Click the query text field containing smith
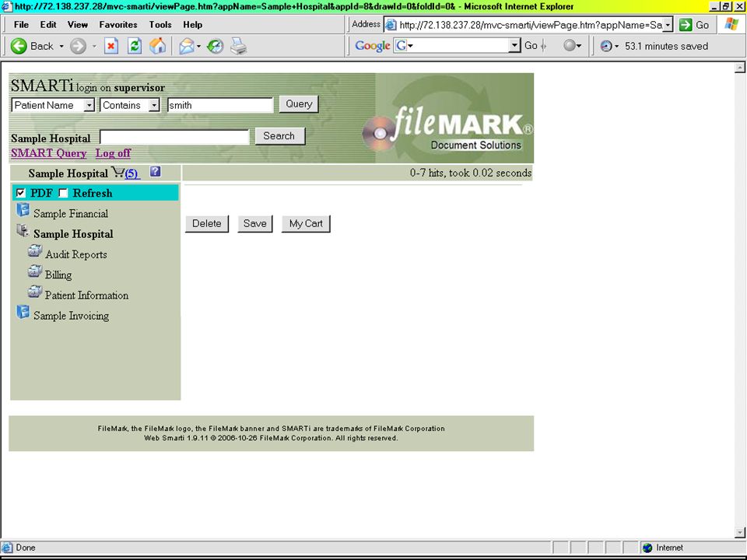 click(220, 105)
